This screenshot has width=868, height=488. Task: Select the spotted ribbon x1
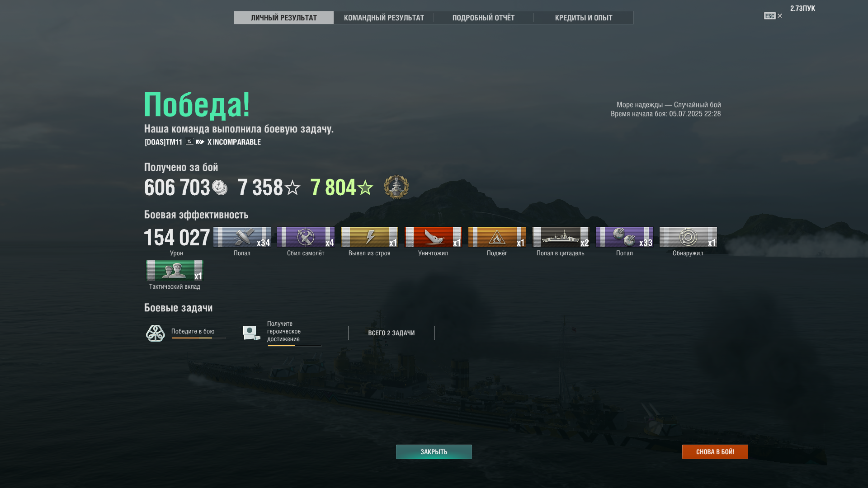[688, 237]
